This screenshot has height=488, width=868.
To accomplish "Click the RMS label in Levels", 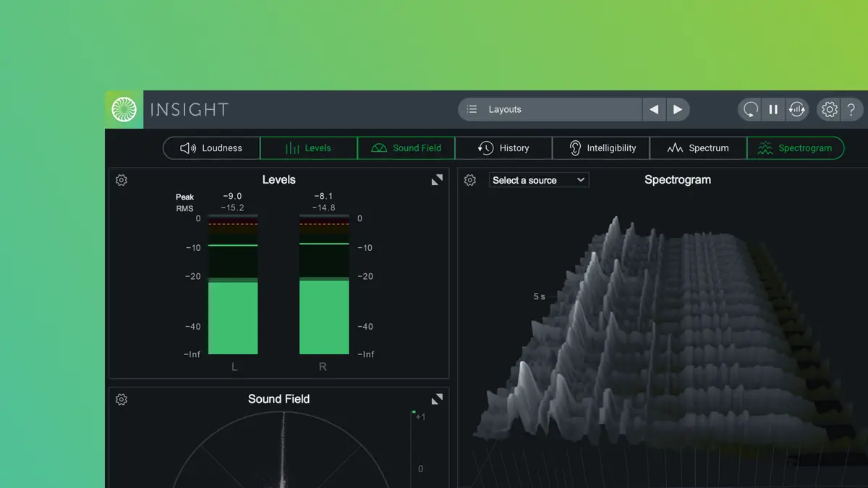I will click(184, 209).
